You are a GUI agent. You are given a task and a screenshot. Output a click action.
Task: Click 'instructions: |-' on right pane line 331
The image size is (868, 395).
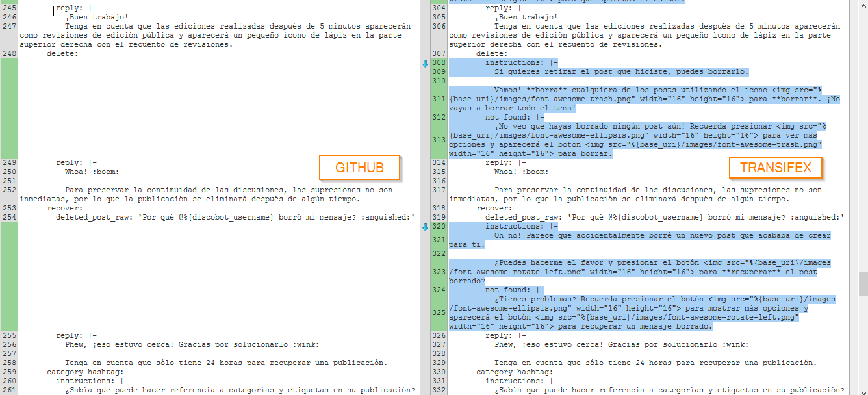tap(522, 381)
